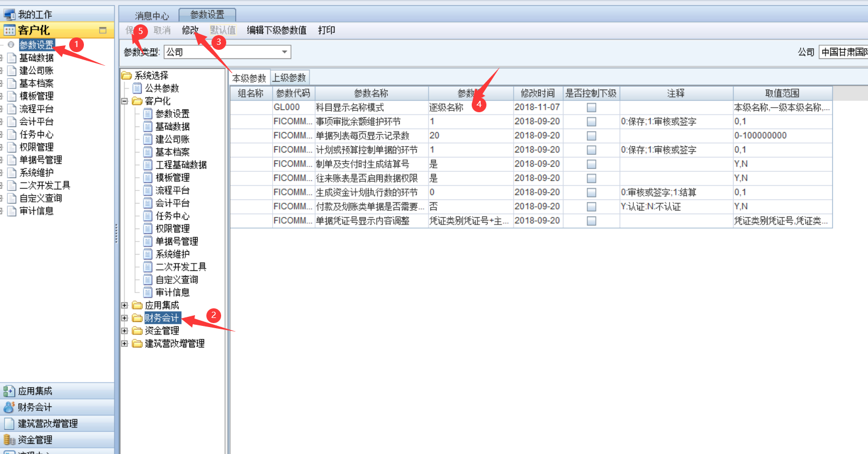The height and width of the screenshot is (454, 868).
Task: Enable 是否控制下级 for 单据凭证号显示内容调整 row
Action: [x=591, y=220]
